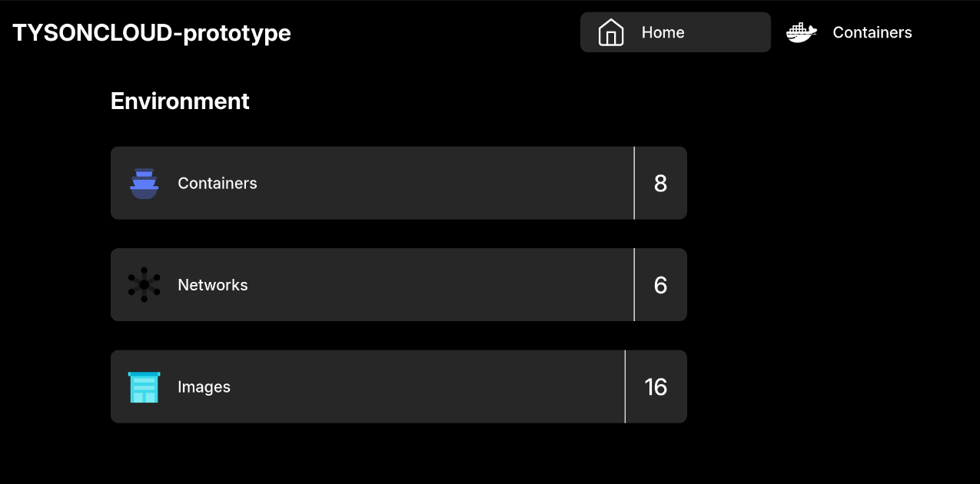Open the Home navigation tab
980x484 pixels.
pos(676,32)
